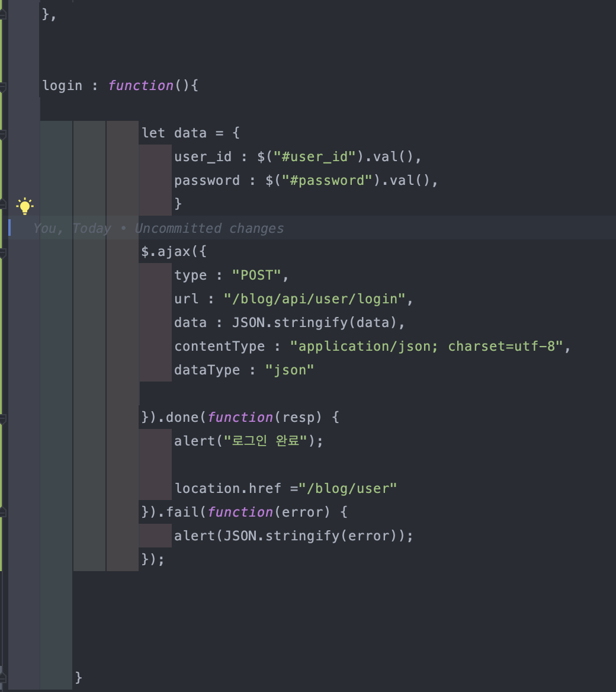The width and height of the screenshot is (616, 692).
Task: Click the "POST" string value
Action: pyautogui.click(x=257, y=275)
